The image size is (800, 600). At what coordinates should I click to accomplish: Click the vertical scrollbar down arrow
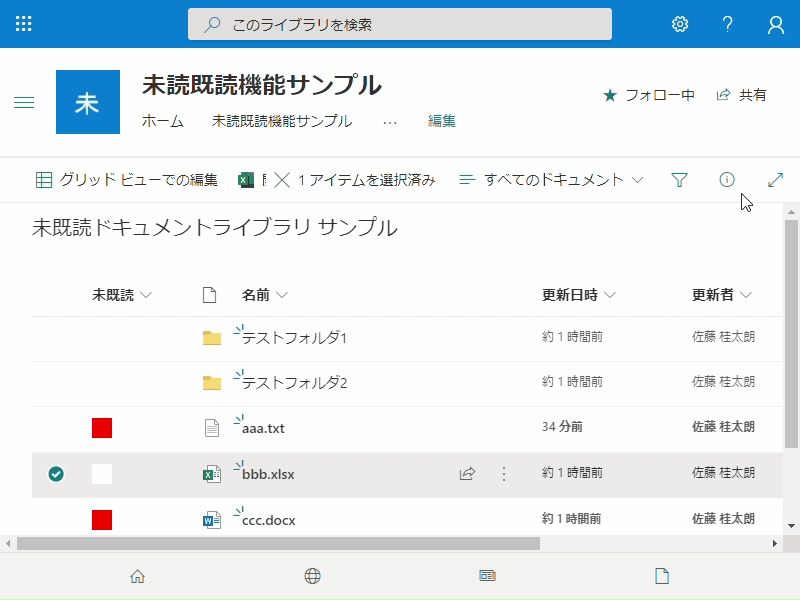(791, 526)
